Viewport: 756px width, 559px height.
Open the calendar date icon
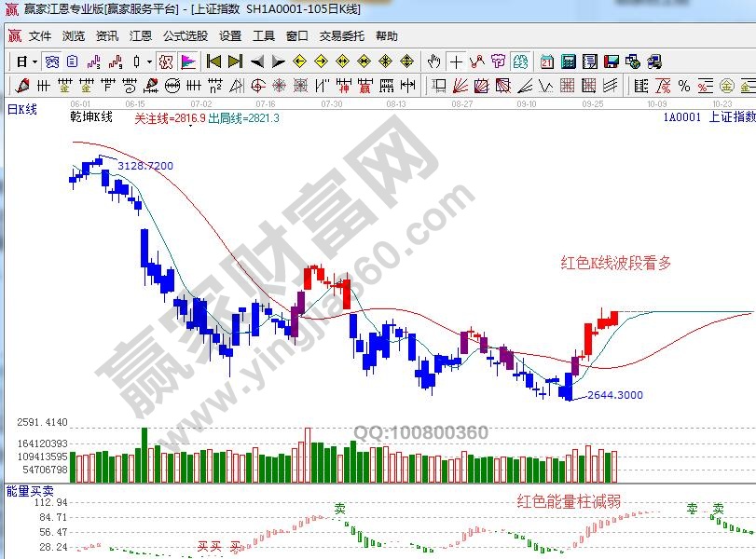pyautogui.click(x=546, y=62)
